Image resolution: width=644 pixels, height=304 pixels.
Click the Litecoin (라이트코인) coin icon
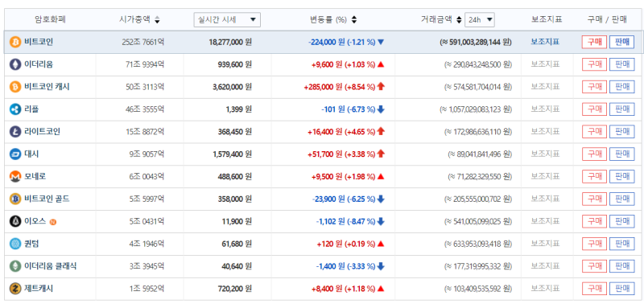[x=15, y=132]
